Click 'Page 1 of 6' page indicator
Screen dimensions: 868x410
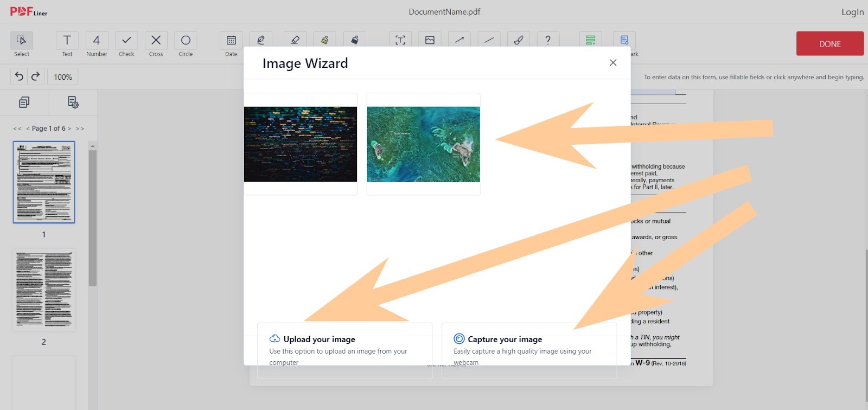(49, 129)
